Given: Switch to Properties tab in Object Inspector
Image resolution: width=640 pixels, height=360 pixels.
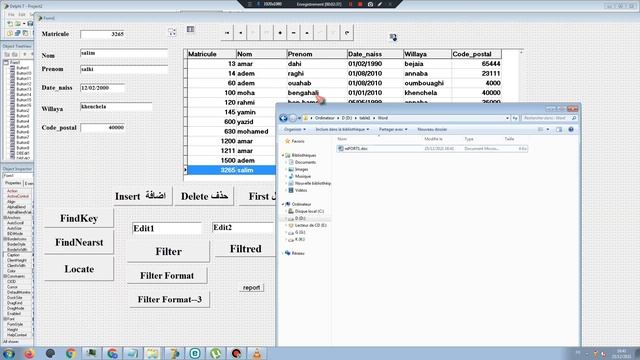Looking at the screenshot, I should tap(13, 183).
